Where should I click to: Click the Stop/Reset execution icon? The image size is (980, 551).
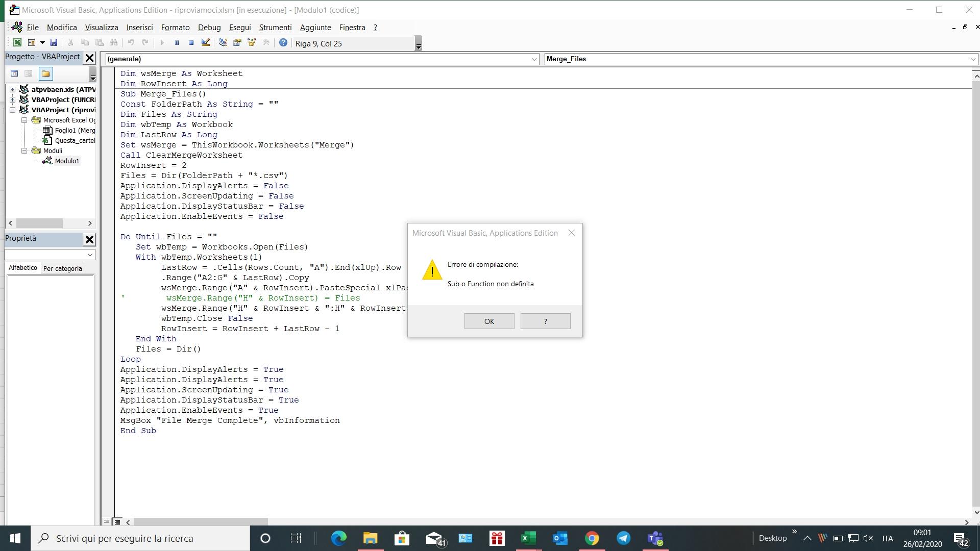[x=191, y=43]
